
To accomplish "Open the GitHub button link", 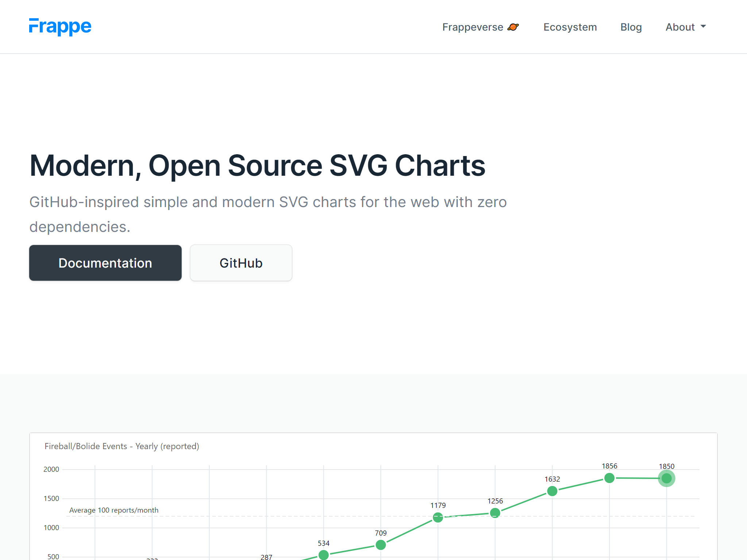I will (241, 263).
